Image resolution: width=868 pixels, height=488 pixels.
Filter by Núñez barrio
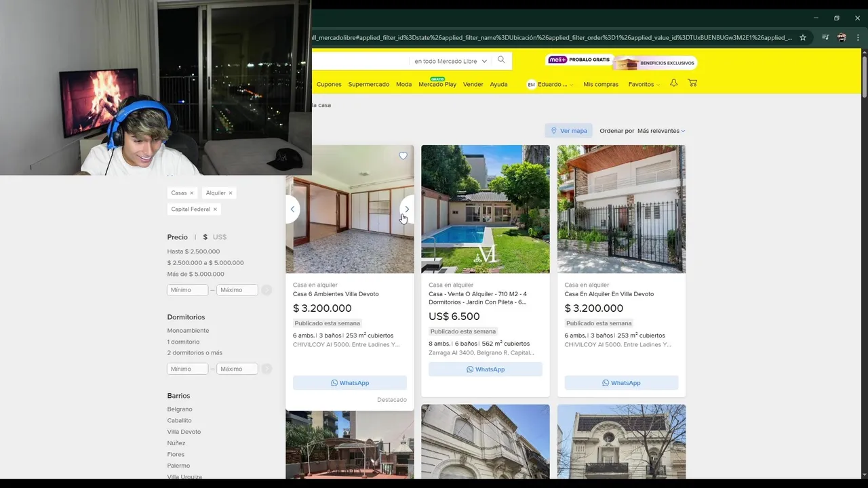tap(176, 443)
